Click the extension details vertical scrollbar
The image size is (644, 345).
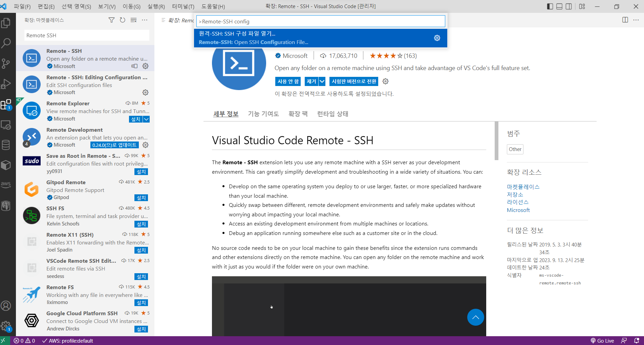coord(496,141)
